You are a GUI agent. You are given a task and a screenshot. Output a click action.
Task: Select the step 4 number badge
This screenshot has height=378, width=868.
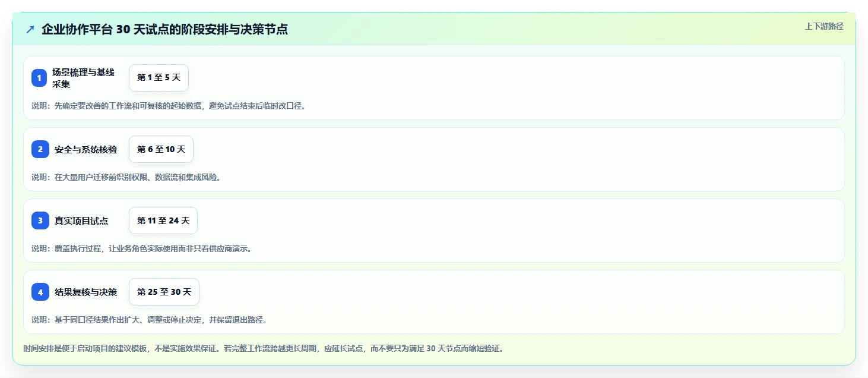coord(39,292)
